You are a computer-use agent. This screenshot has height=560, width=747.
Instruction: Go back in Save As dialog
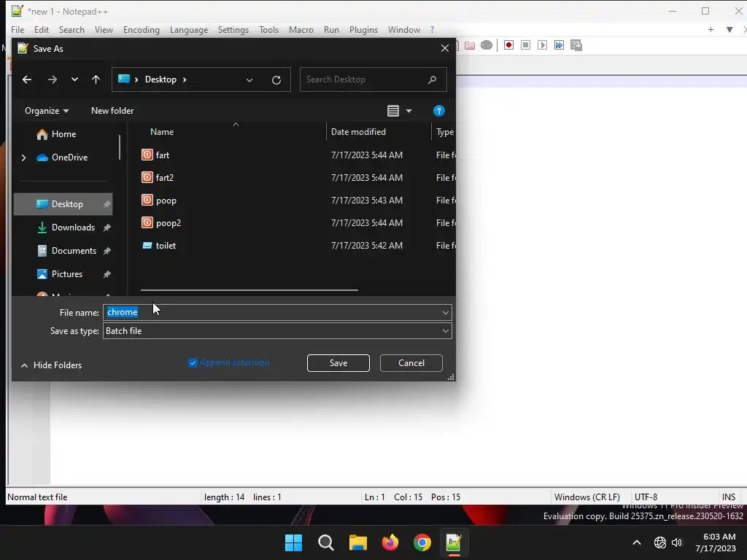pos(27,79)
